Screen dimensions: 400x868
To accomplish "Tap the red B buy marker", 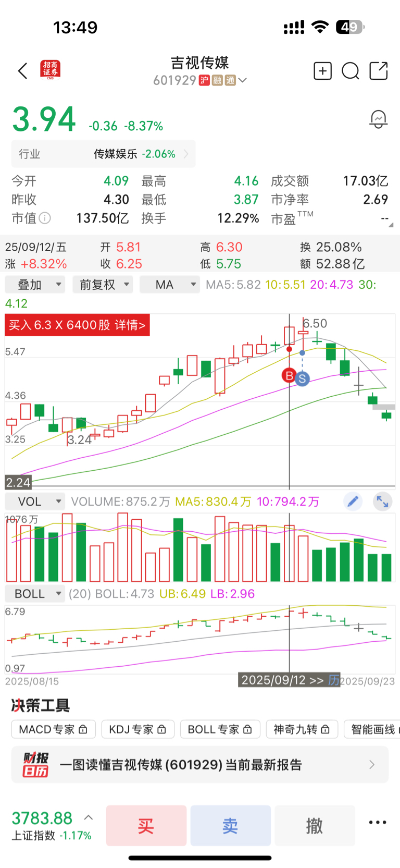I will (x=289, y=375).
